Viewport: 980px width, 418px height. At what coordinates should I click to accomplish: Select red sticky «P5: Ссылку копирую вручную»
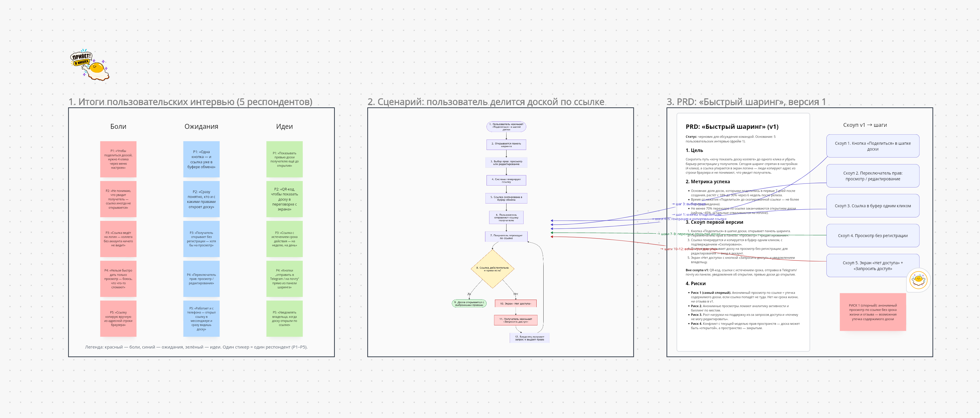pyautogui.click(x=118, y=319)
